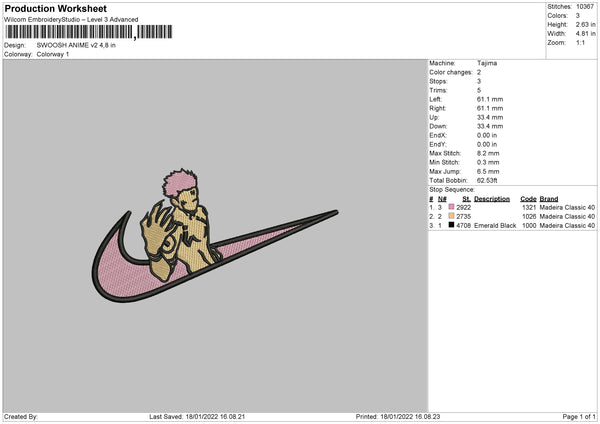Click the pink 2922 thread color swatch
Screen dimensions: 600x424
[451, 207]
